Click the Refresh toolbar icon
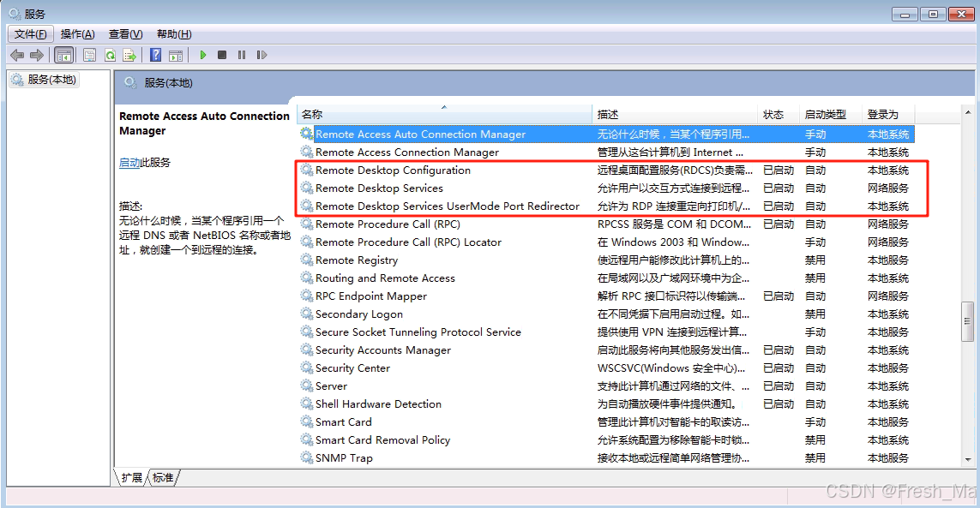The width and height of the screenshot is (980, 508). (110, 55)
